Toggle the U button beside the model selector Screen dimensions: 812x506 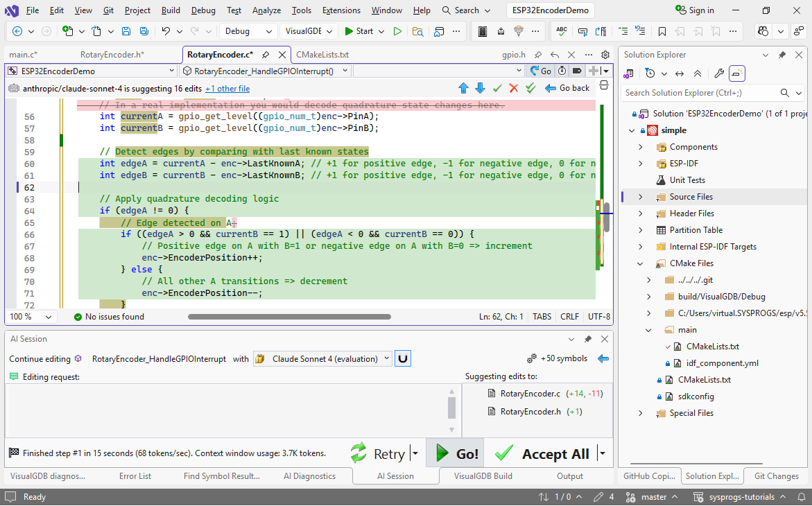[x=402, y=358]
